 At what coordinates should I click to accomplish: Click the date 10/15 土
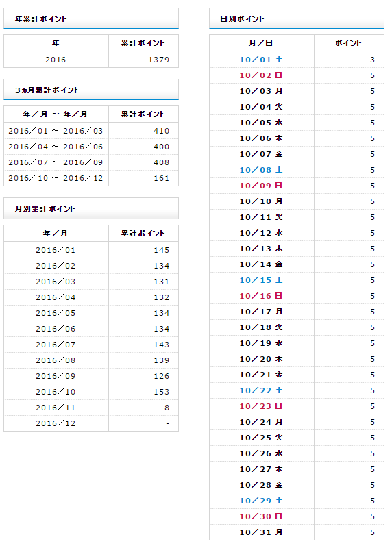click(261, 280)
